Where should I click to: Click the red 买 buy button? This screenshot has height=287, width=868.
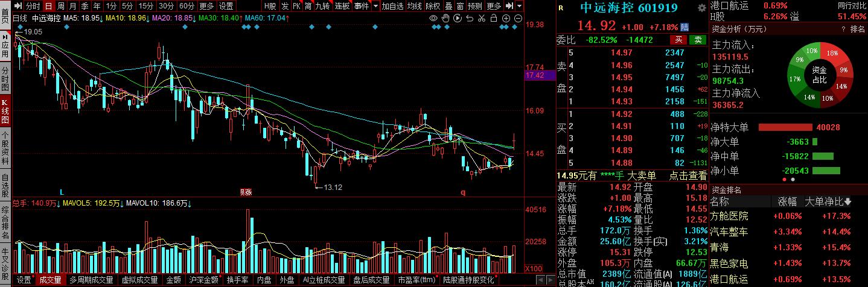(678, 40)
